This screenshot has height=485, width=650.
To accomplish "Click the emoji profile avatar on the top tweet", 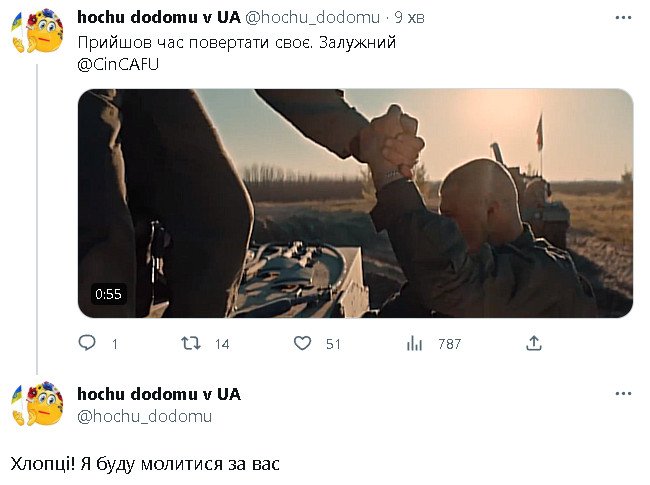I will 37,31.
